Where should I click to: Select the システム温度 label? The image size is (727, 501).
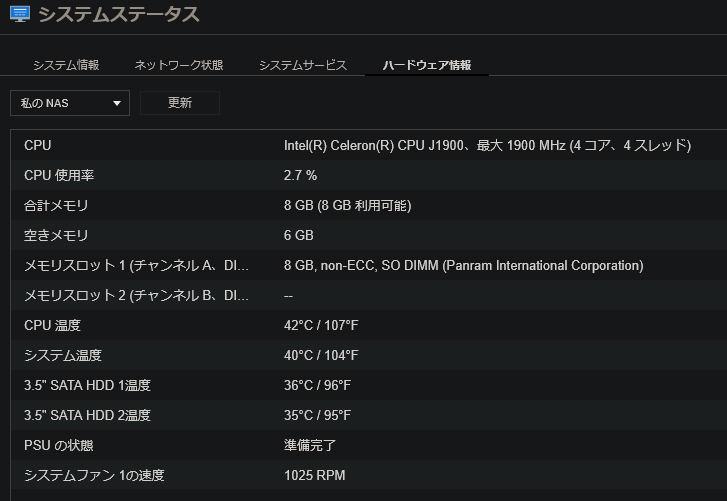[63, 355]
